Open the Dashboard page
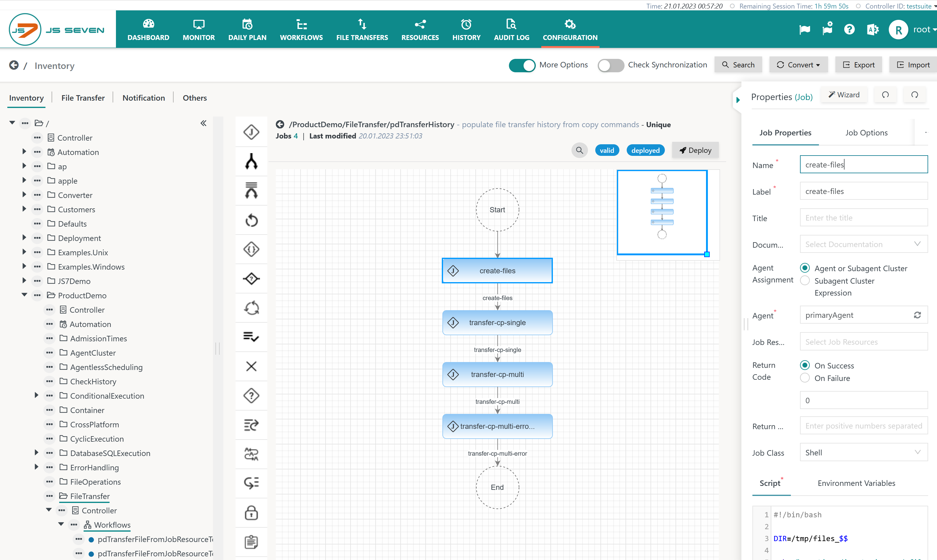Screen dimensions: 937x560 click(x=148, y=30)
